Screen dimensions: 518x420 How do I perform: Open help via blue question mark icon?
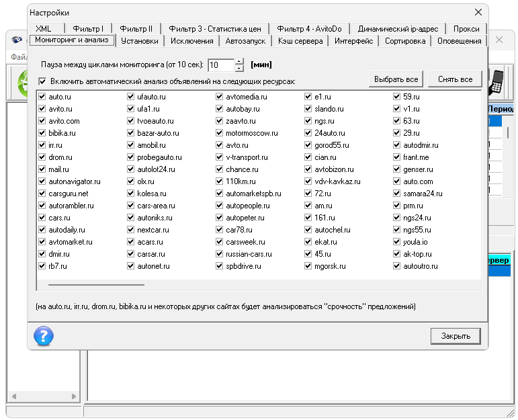[43, 336]
